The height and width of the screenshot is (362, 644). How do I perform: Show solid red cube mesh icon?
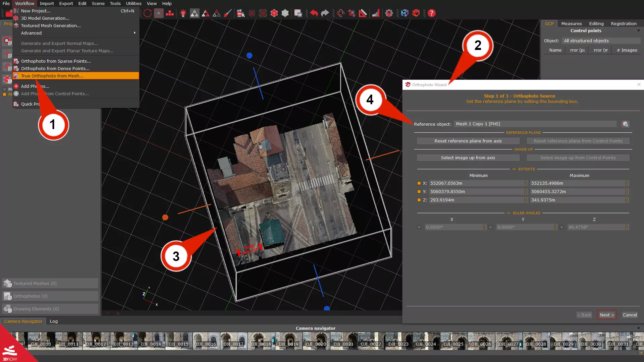tap(274, 13)
